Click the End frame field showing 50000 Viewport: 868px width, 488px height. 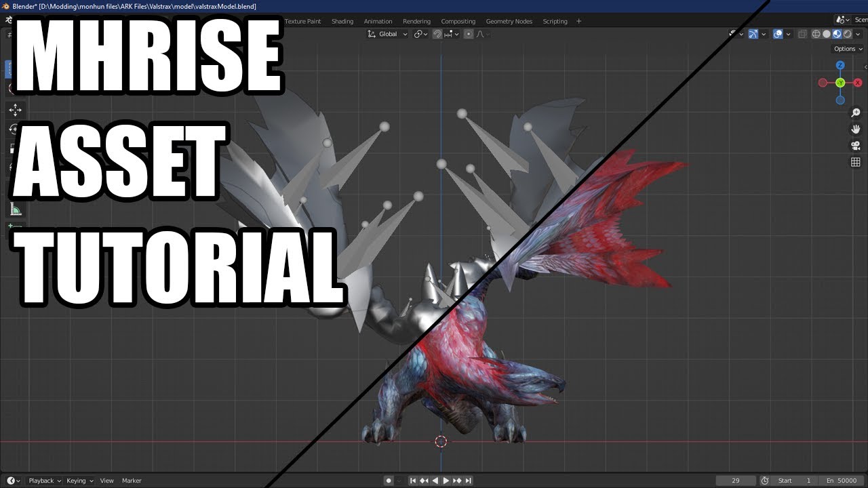coord(843,481)
